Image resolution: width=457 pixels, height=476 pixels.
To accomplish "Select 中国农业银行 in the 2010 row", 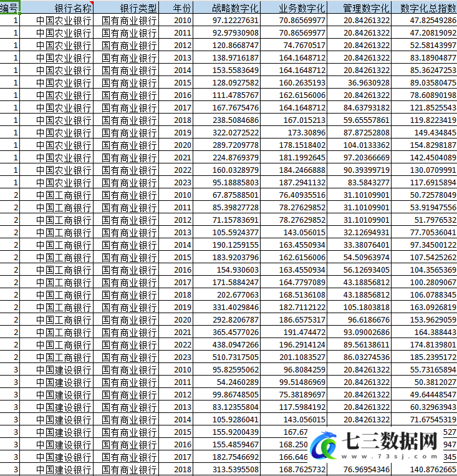I will coord(57,20).
